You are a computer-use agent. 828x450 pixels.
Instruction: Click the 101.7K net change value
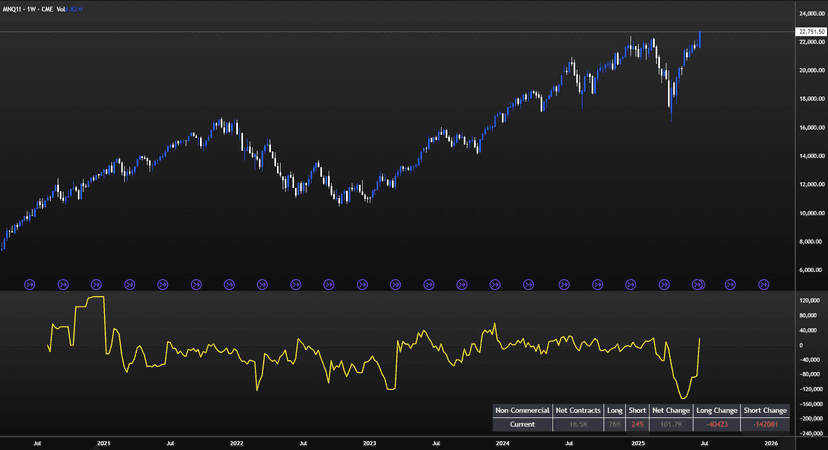671,424
